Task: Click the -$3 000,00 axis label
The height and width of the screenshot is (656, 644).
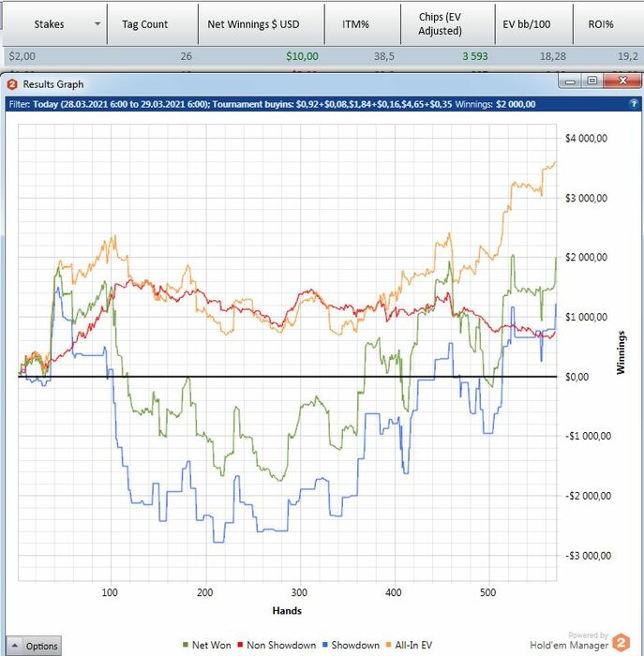Action: [x=589, y=556]
